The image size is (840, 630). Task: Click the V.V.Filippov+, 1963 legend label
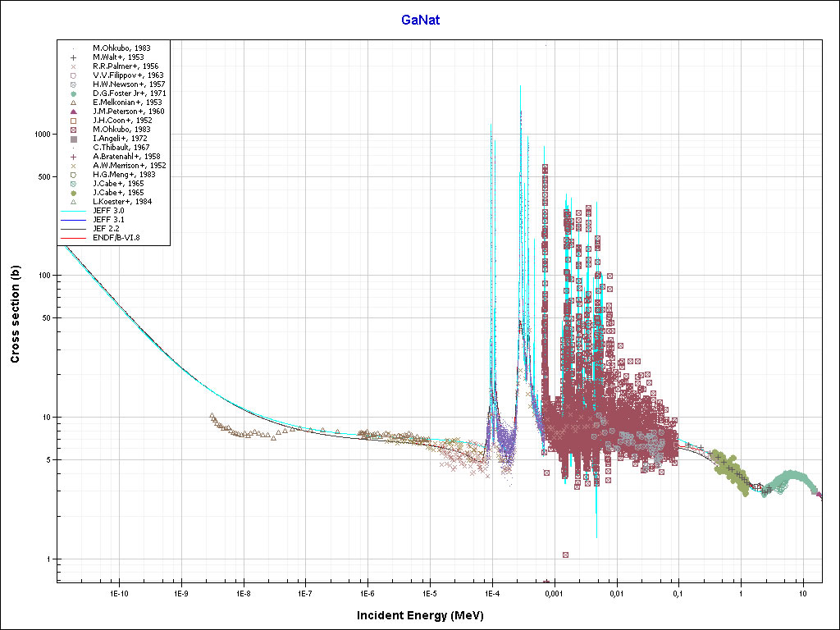[126, 75]
